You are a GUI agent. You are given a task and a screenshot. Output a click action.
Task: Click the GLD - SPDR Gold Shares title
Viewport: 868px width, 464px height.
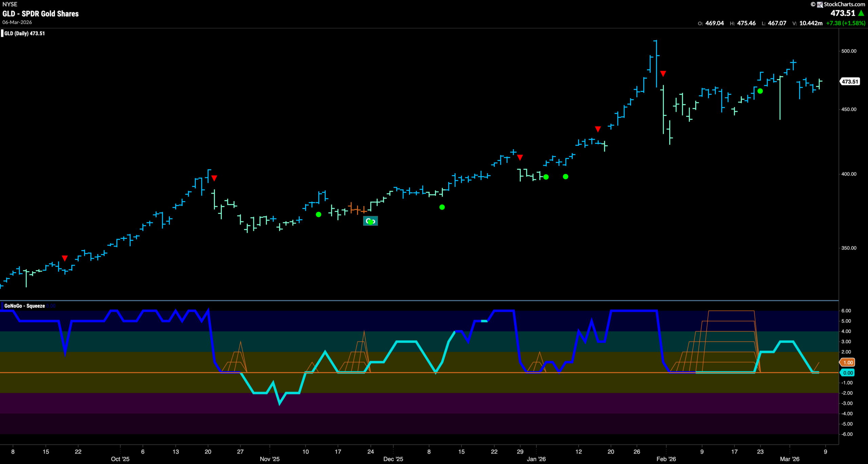pyautogui.click(x=40, y=14)
